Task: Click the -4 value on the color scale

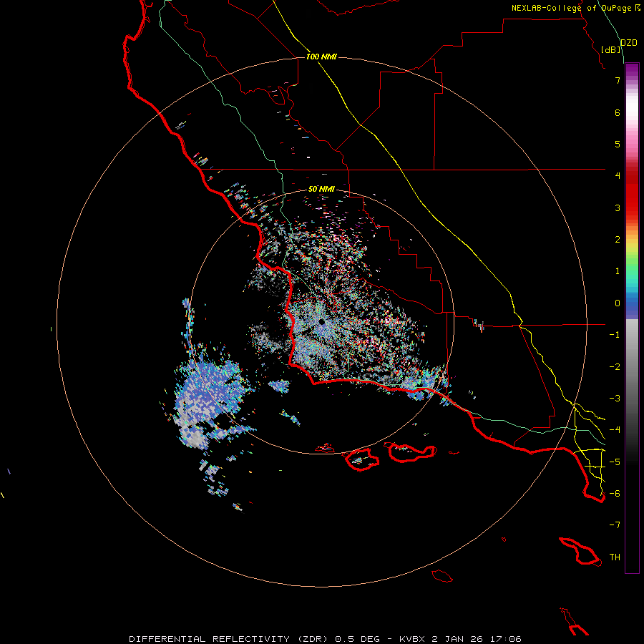Action: tap(615, 430)
